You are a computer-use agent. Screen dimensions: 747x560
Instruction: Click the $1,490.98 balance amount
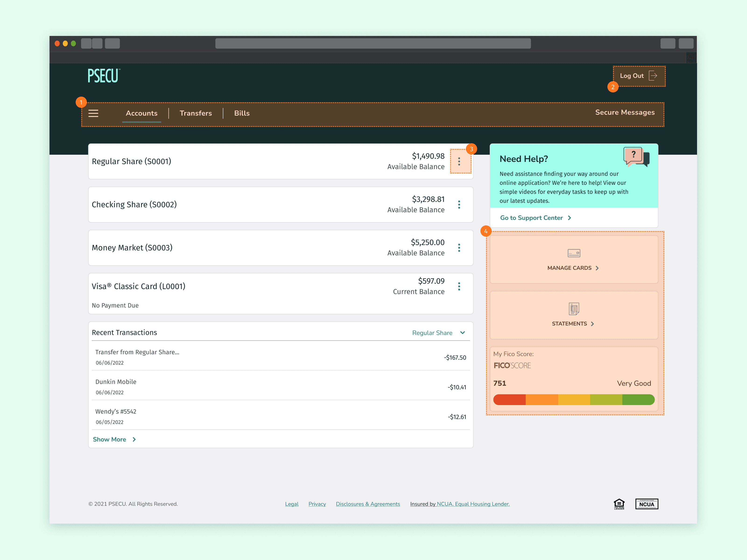(428, 156)
